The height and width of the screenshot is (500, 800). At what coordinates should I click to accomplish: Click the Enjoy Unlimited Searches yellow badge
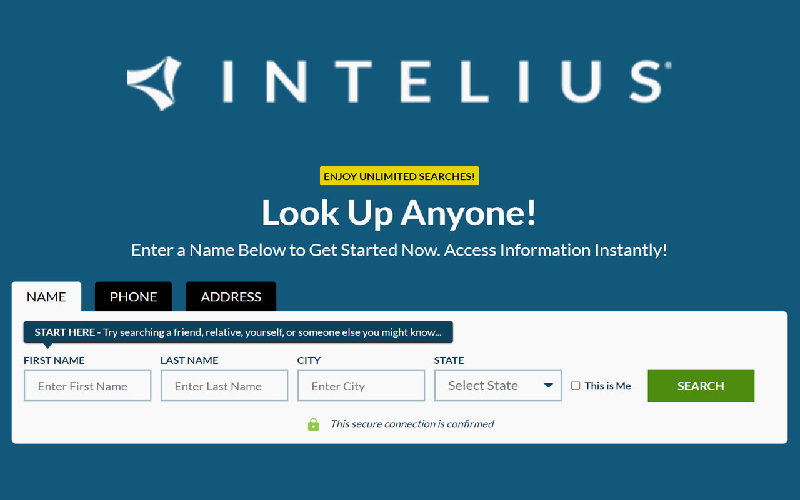[x=399, y=176]
